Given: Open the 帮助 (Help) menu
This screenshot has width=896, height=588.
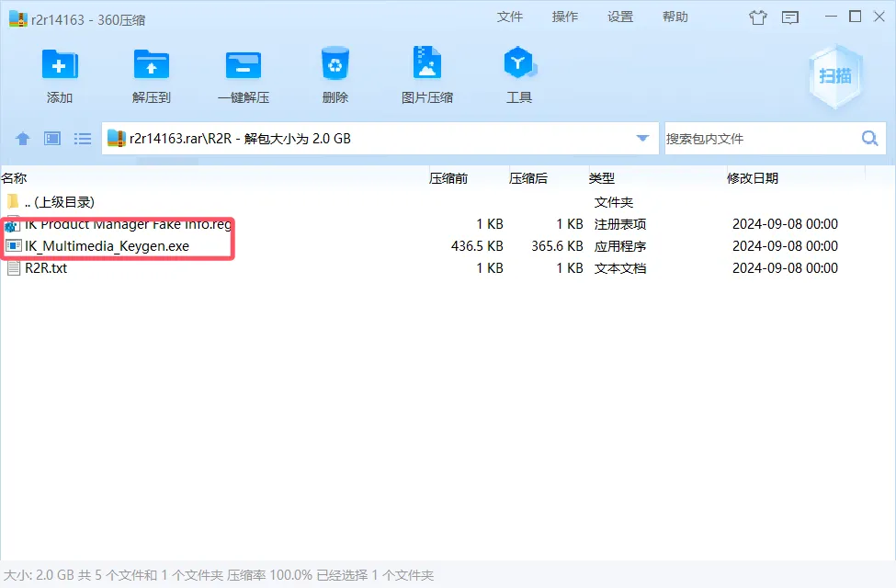Looking at the screenshot, I should point(675,17).
